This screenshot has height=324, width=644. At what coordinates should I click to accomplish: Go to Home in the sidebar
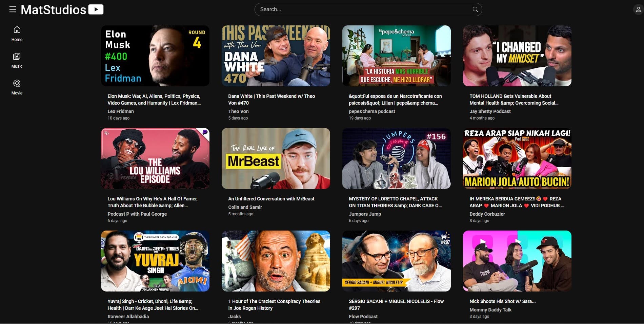[17, 34]
